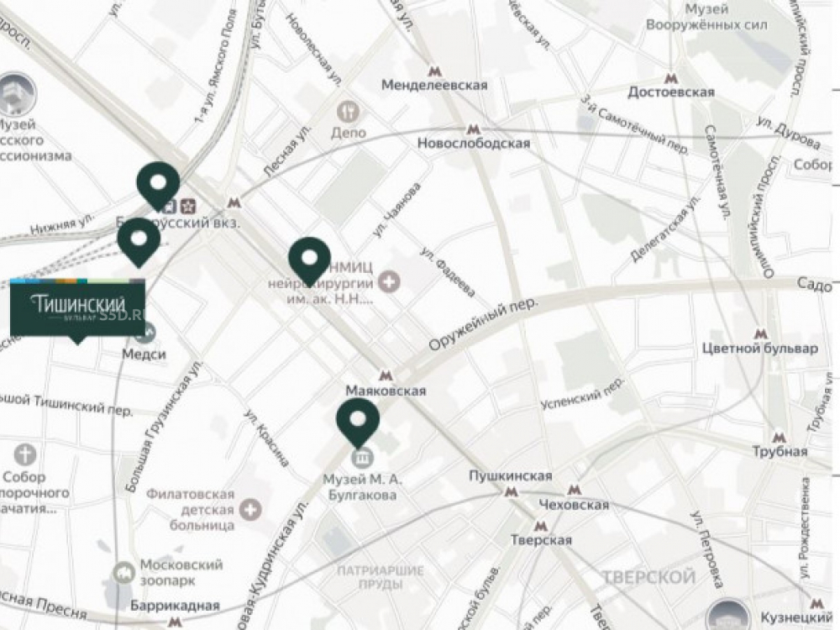The height and width of the screenshot is (630, 840).
Task: Click the Пушкинская metro icon
Action: pyautogui.click(x=512, y=491)
